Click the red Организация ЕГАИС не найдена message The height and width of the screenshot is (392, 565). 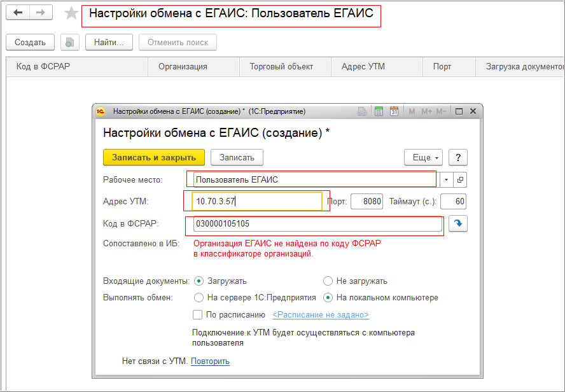click(287, 249)
